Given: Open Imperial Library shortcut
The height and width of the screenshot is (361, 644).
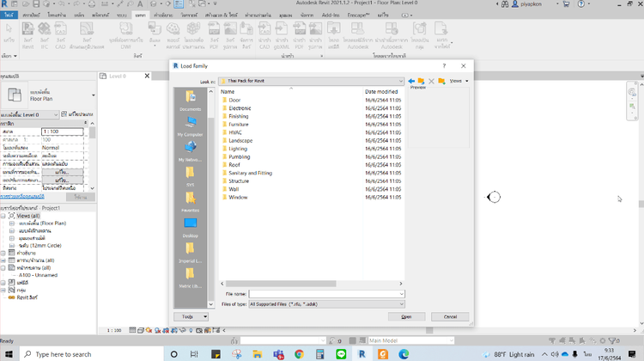Looking at the screenshot, I should click(190, 253).
